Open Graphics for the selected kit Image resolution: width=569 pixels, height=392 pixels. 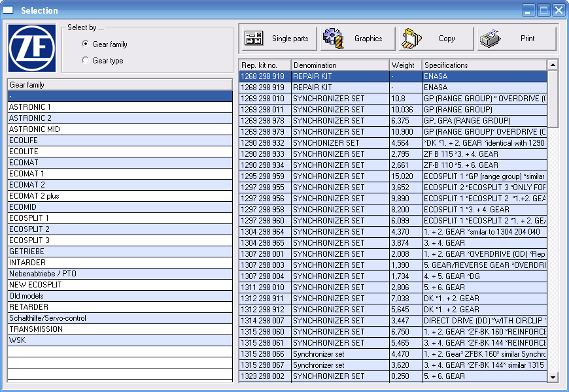(358, 39)
